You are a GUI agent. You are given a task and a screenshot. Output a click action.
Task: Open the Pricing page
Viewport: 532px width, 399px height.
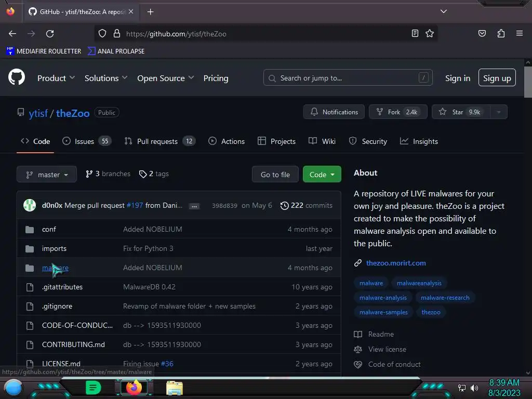click(216, 78)
